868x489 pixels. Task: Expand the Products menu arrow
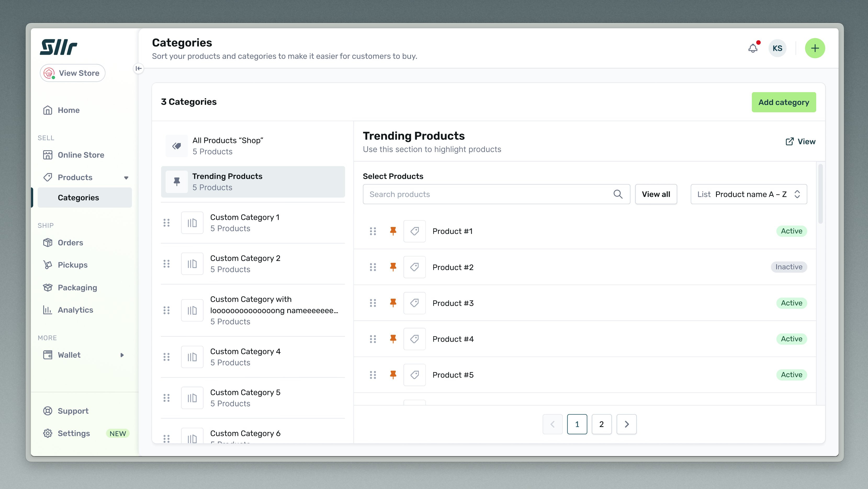coord(126,178)
